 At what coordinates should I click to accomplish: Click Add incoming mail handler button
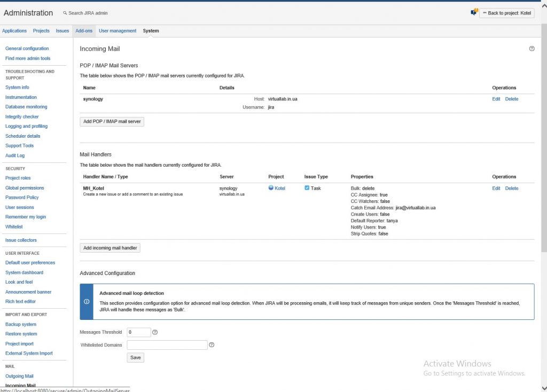pyautogui.click(x=110, y=248)
